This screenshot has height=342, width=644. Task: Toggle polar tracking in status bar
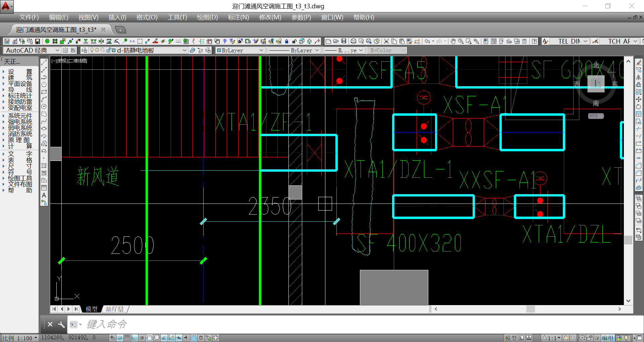point(142,338)
